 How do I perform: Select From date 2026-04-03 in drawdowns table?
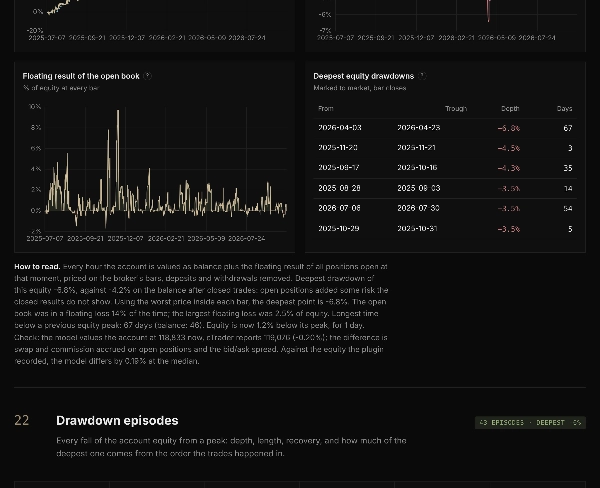(x=340, y=128)
